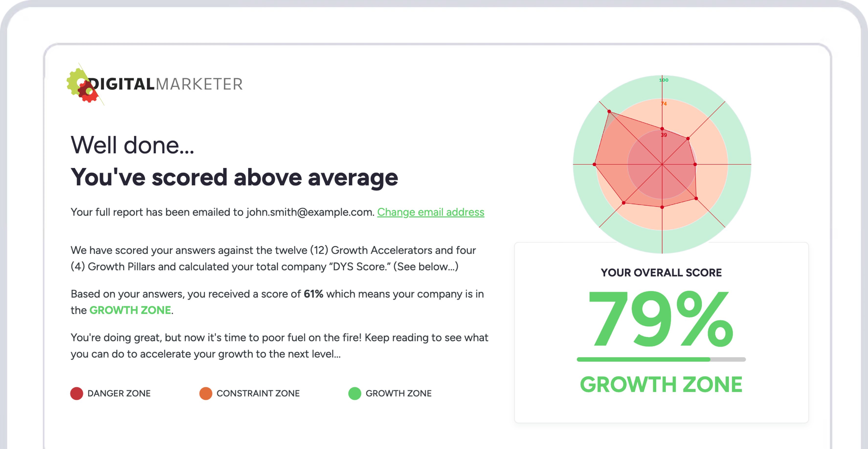Viewport: 868px width, 449px height.
Task: Click the "You've scored above average" heading
Action: coord(234,177)
